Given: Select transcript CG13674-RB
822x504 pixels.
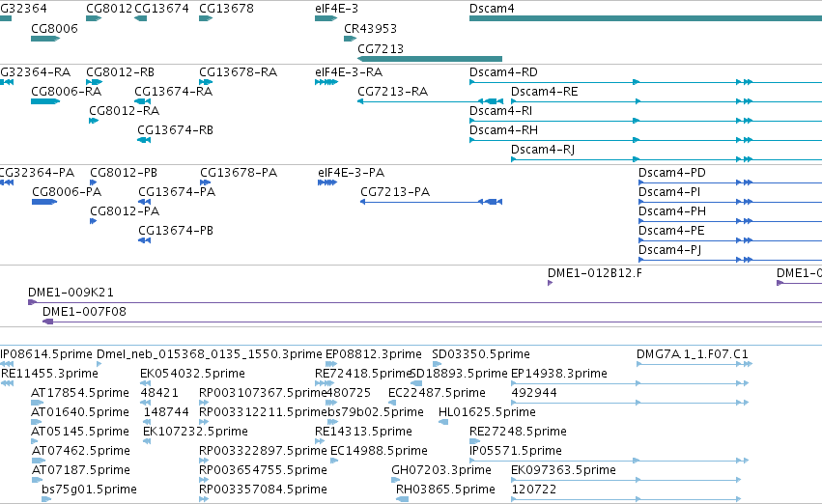Looking at the screenshot, I should click(144, 140).
